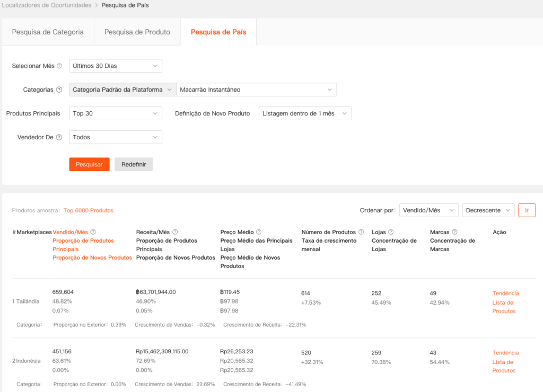Expand the Decrescente sort order dropdown
The width and height of the screenshot is (543, 392).
coord(488,210)
